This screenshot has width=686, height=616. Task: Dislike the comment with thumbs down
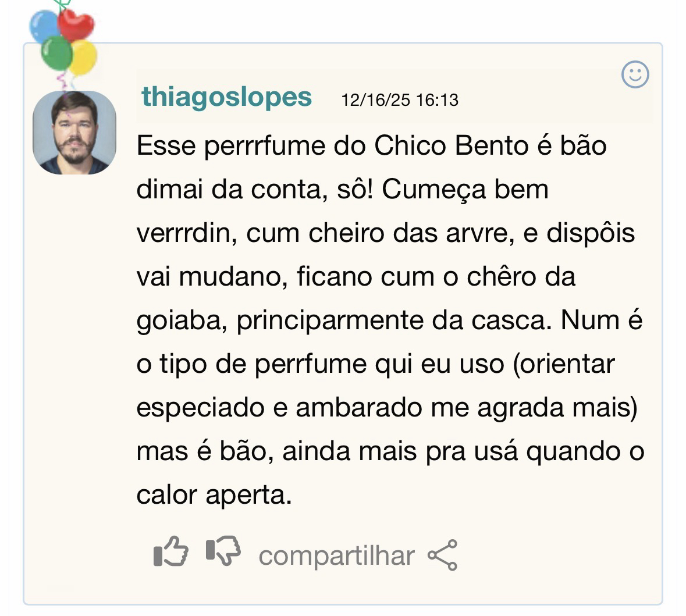pyautogui.click(x=223, y=551)
